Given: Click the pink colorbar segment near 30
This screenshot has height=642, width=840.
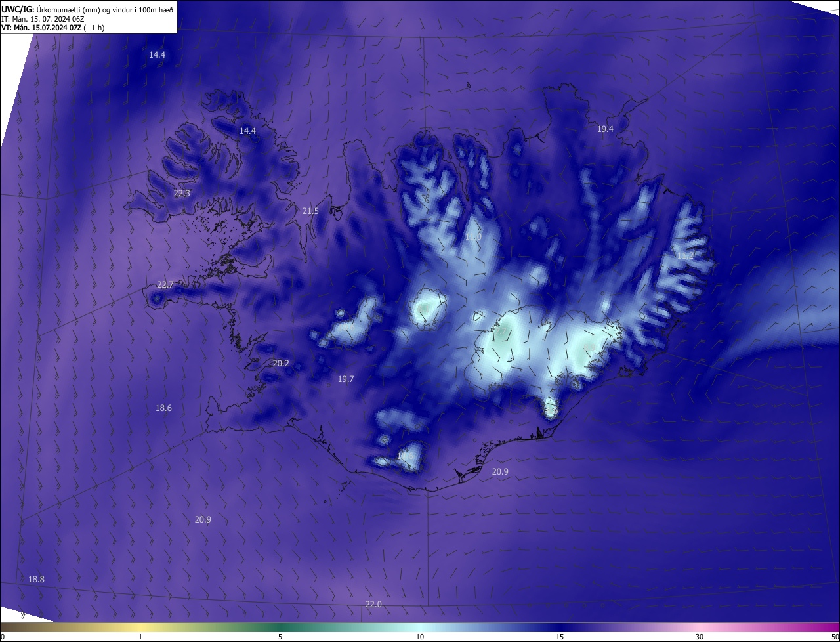Looking at the screenshot, I should point(700,628).
